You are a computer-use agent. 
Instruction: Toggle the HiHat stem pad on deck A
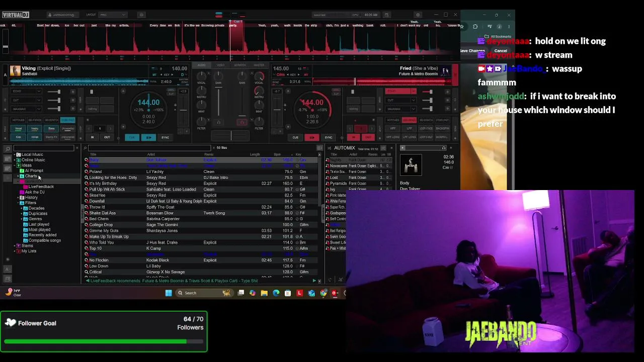point(35,137)
